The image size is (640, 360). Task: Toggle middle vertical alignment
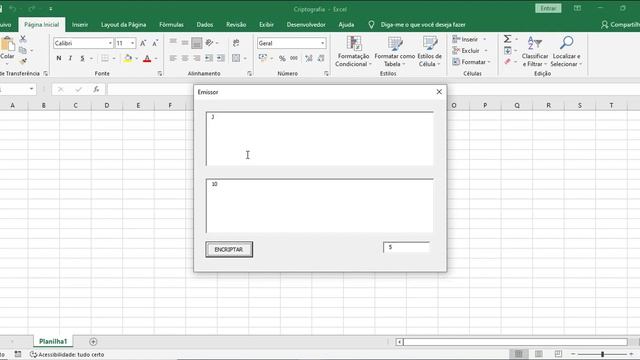coord(185,43)
